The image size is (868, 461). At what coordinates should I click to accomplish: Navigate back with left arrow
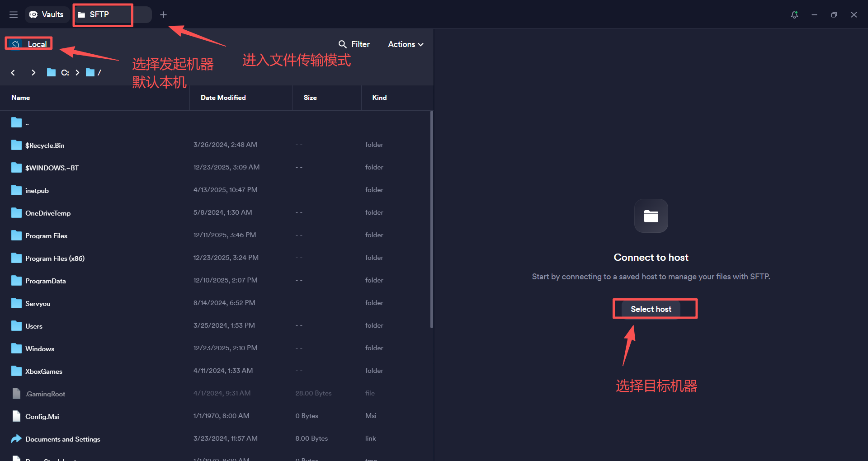point(13,73)
